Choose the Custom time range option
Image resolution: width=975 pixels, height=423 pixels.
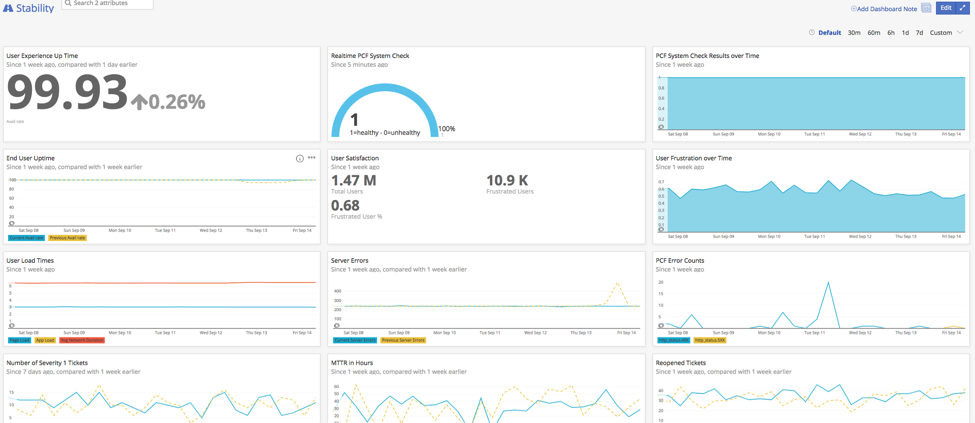point(941,33)
